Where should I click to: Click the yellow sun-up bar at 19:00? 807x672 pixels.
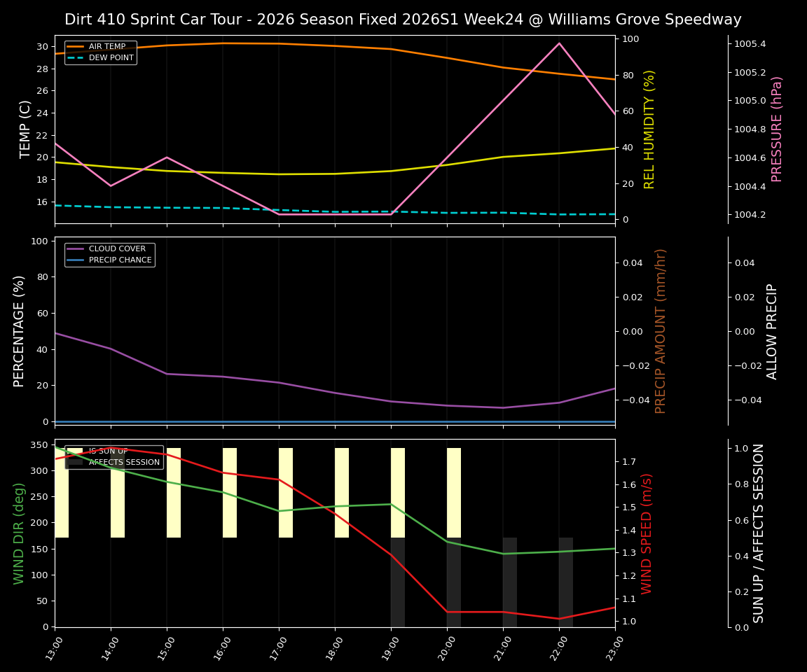click(399, 490)
